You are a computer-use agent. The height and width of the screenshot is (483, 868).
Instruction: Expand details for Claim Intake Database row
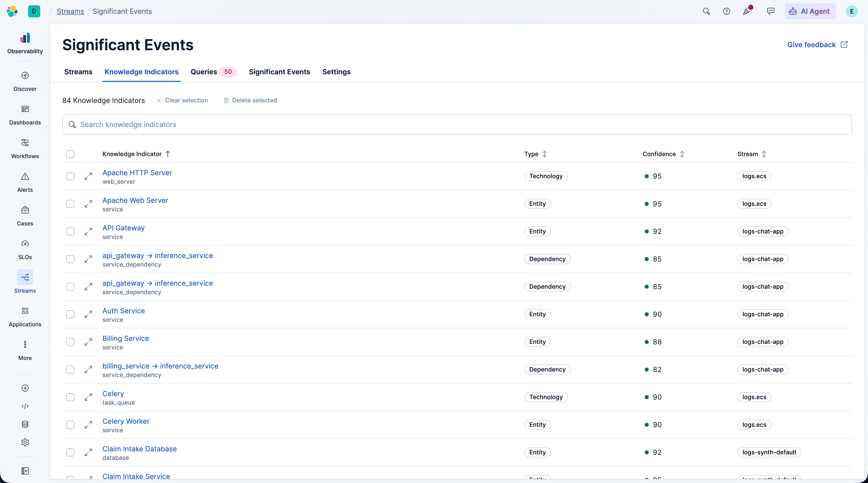[88, 452]
